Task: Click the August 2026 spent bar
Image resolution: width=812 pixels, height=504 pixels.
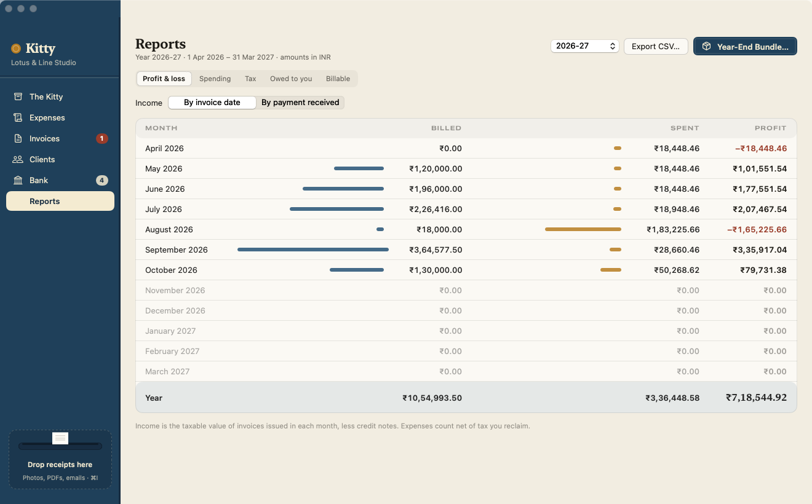Action: tap(583, 229)
